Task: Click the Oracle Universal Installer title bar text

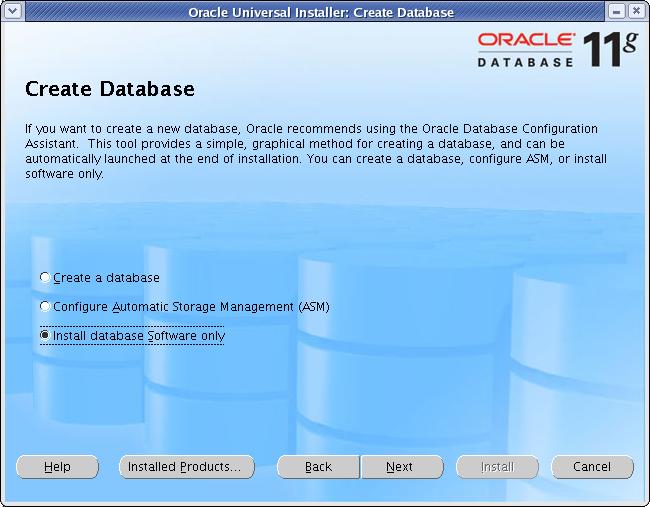Action: click(x=321, y=12)
